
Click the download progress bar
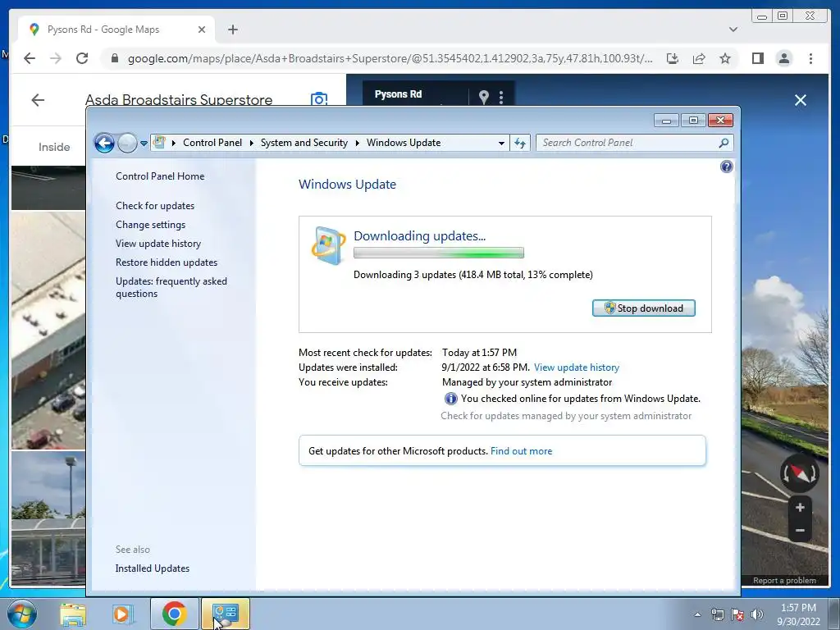pos(438,253)
